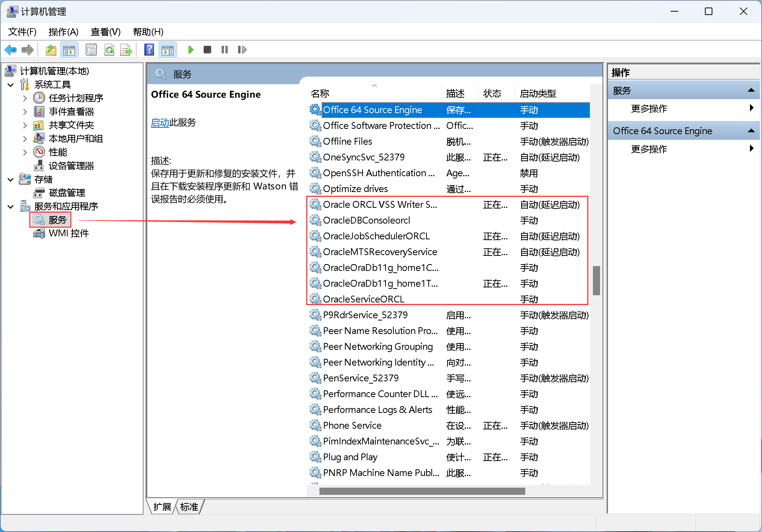Open 更多操作 under 服务
Screen dimensions: 762x532
[x=649, y=109]
